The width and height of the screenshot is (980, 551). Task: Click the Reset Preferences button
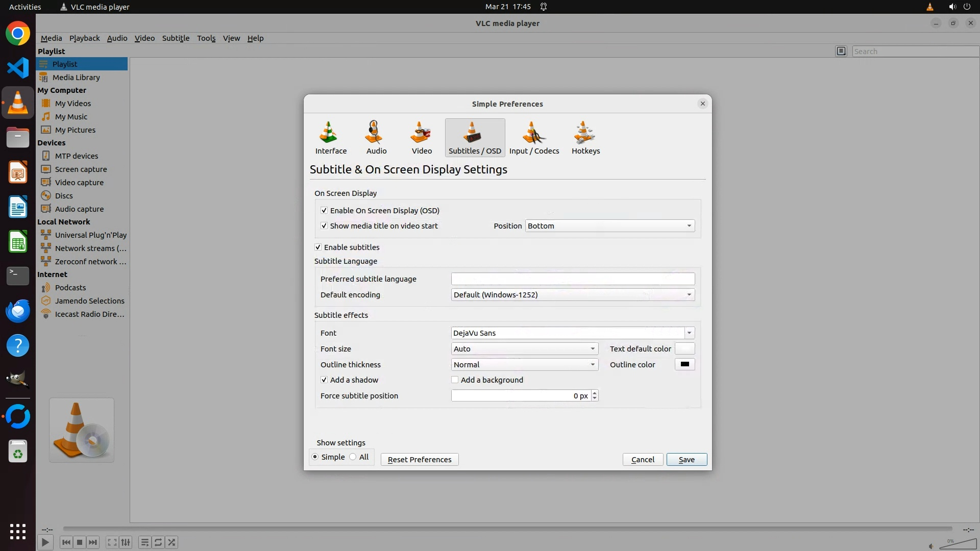coord(419,459)
